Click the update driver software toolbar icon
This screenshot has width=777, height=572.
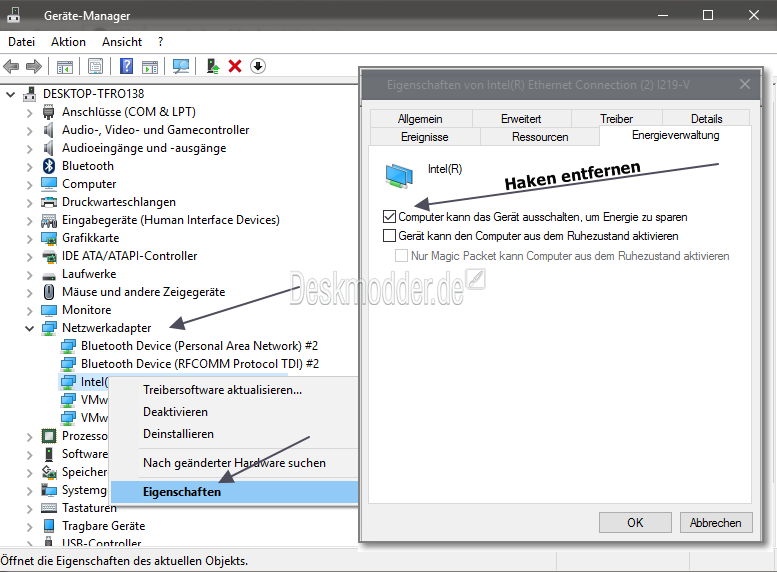coord(213,66)
